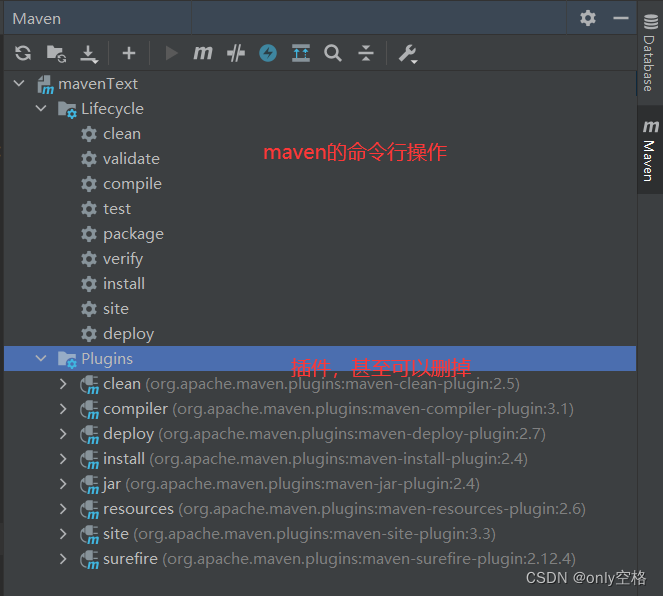The image size is (663, 596).
Task: Open the Database side tab
Action: click(x=650, y=53)
